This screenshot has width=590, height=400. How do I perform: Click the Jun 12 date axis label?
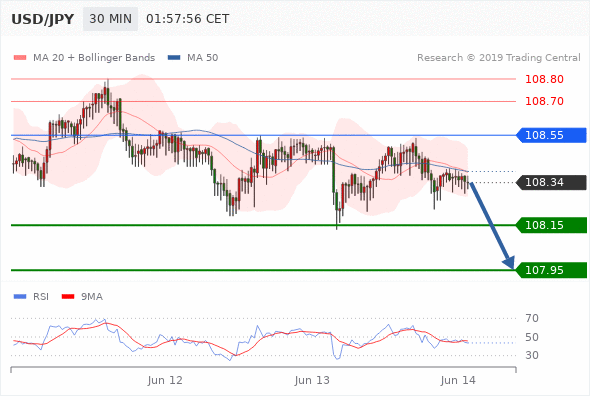pyautogui.click(x=165, y=380)
